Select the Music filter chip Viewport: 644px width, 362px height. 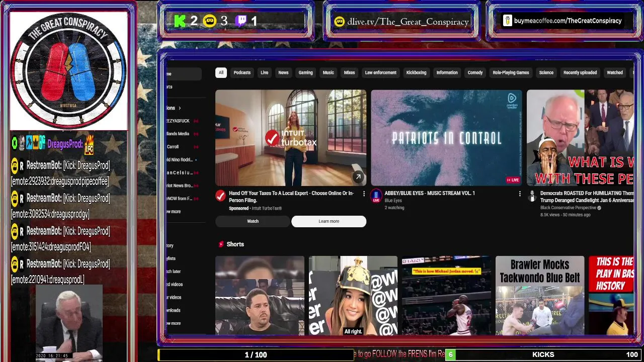point(328,72)
